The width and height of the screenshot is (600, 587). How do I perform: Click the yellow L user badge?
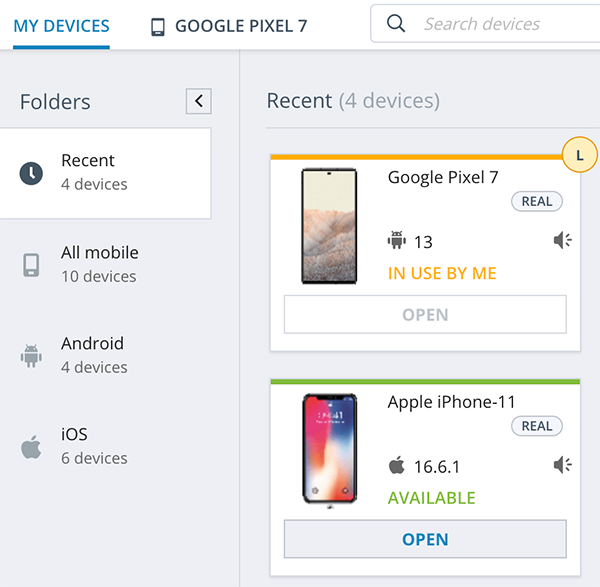[x=580, y=155]
